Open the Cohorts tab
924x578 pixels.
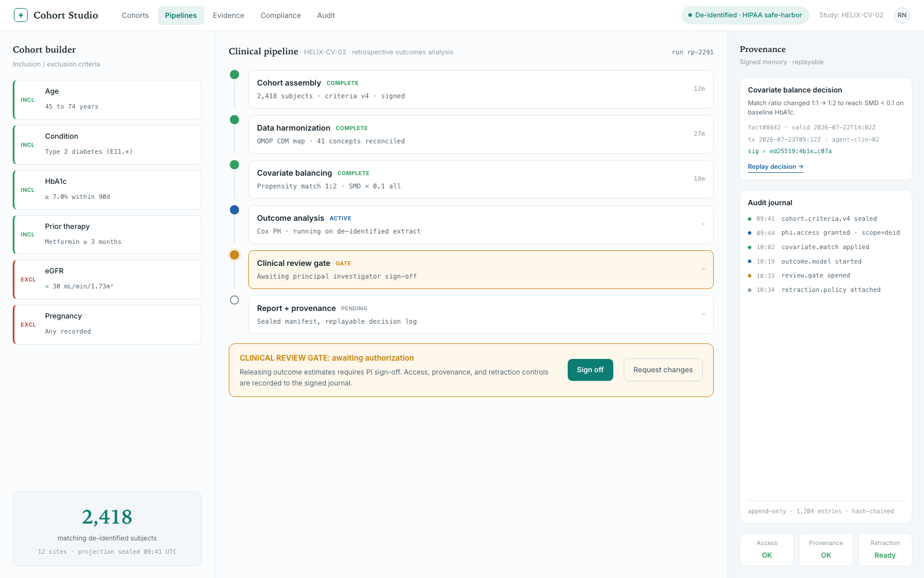click(x=135, y=16)
